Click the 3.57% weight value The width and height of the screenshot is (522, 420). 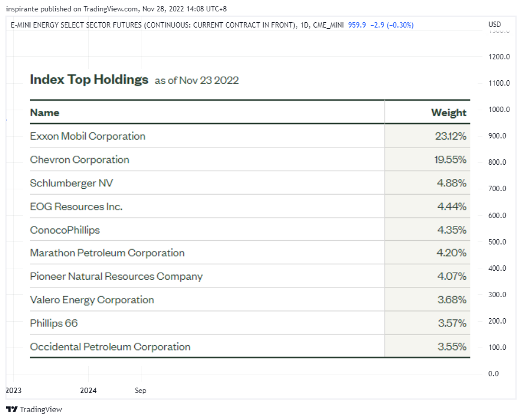(452, 323)
